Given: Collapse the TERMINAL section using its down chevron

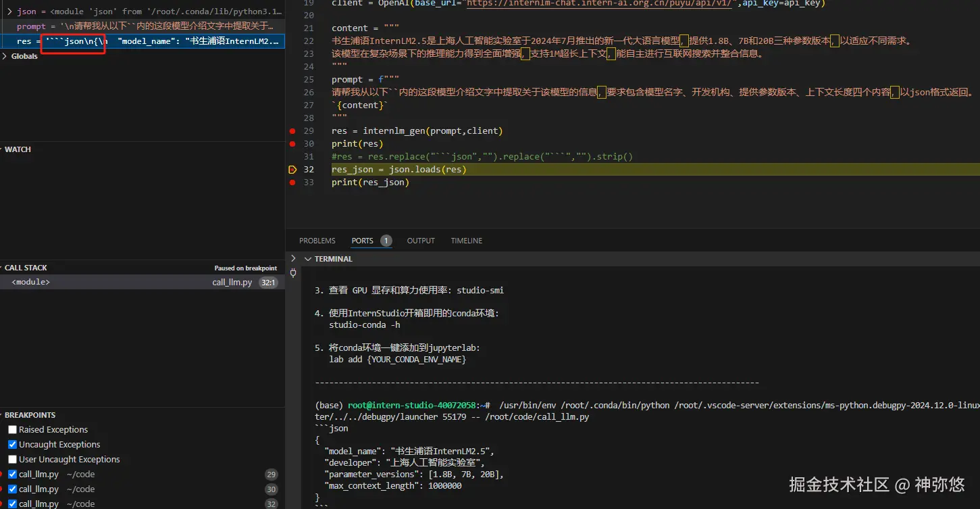Looking at the screenshot, I should pyautogui.click(x=308, y=259).
